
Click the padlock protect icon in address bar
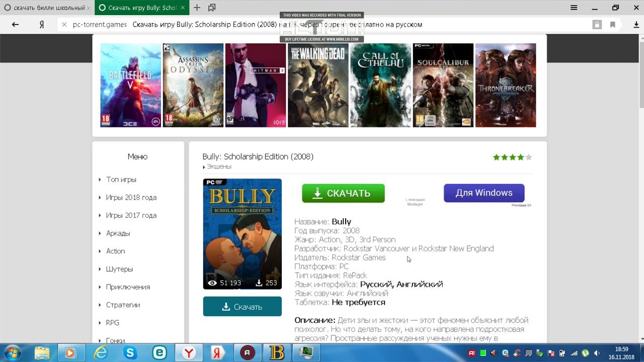click(x=597, y=24)
